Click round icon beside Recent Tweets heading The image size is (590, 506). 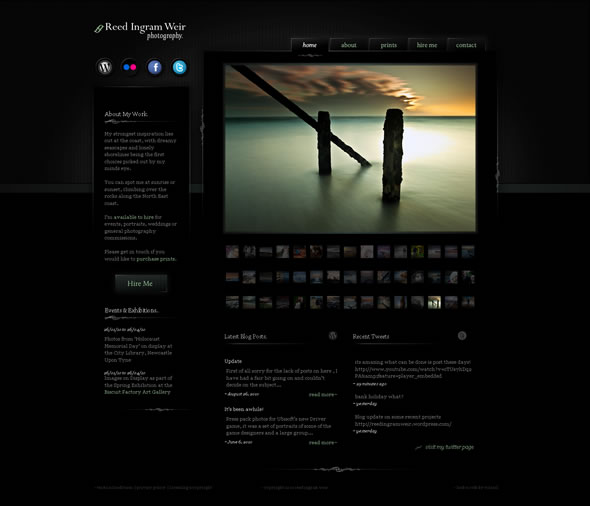462,336
